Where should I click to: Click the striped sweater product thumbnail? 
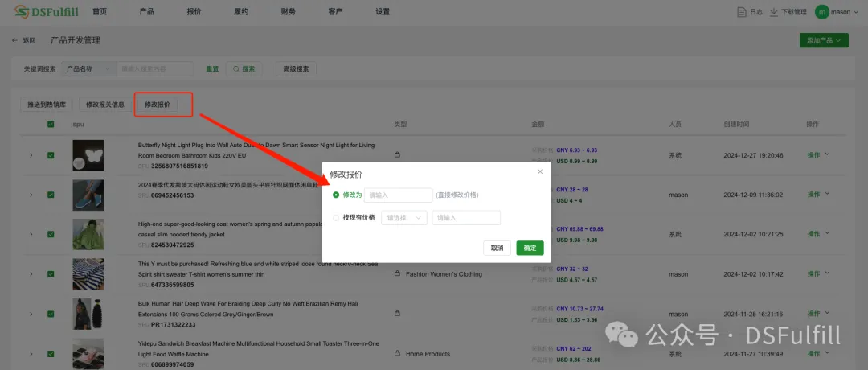(x=88, y=273)
